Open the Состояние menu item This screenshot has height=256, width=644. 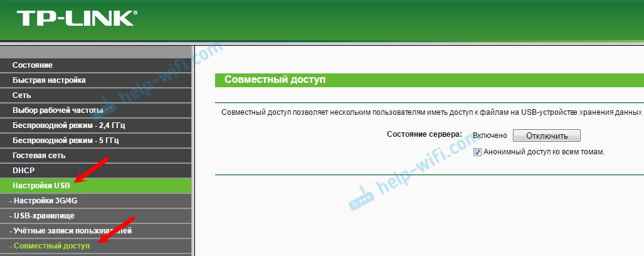click(33, 65)
